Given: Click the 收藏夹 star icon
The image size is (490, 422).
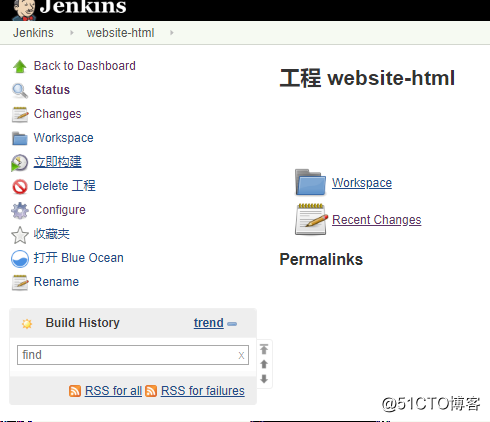Looking at the screenshot, I should click(x=20, y=235).
